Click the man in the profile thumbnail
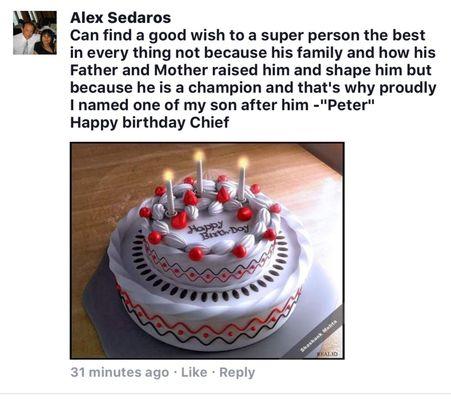The height and width of the screenshot is (400, 451). [25, 38]
